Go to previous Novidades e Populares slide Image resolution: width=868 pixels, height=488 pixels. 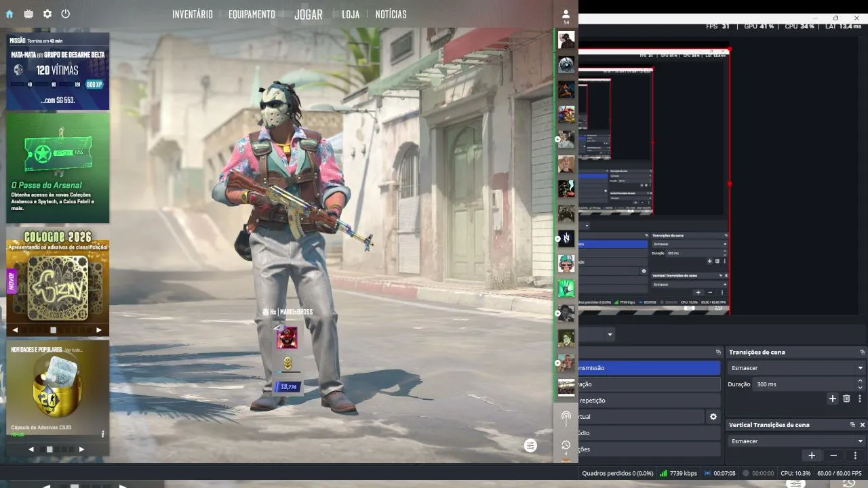pos(31,449)
